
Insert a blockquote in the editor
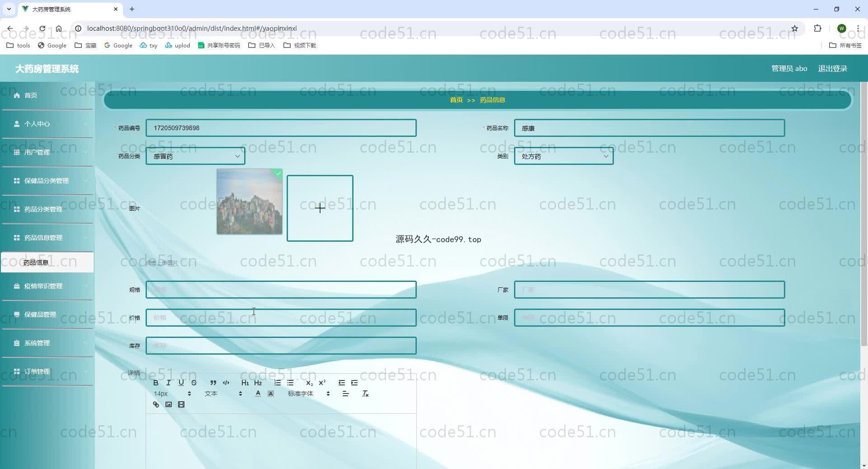tap(213, 383)
